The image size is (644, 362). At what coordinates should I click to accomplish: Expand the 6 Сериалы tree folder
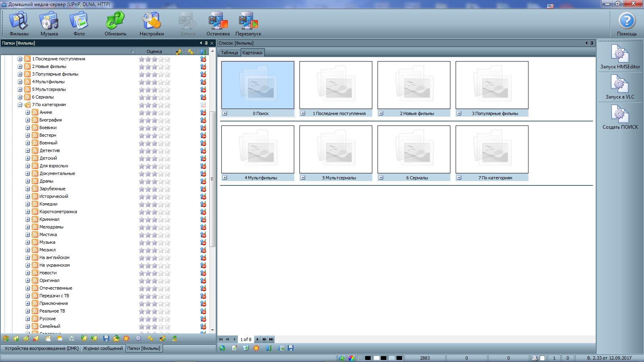coord(20,97)
